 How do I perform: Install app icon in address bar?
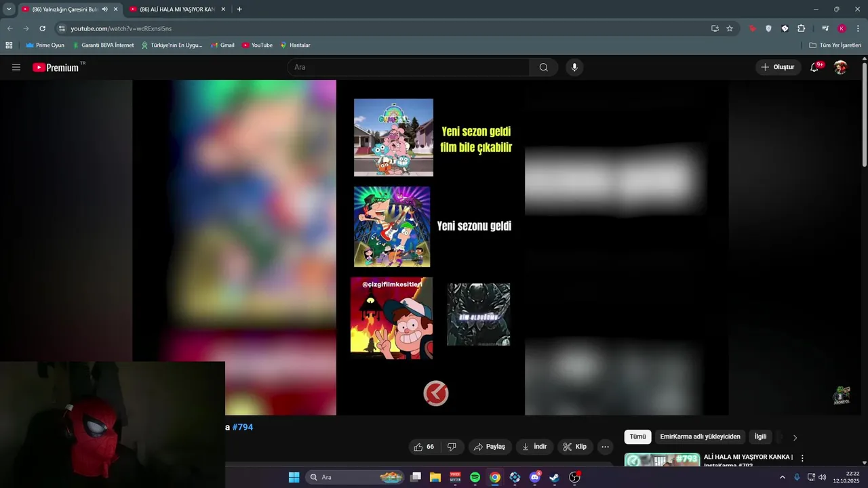(x=715, y=28)
